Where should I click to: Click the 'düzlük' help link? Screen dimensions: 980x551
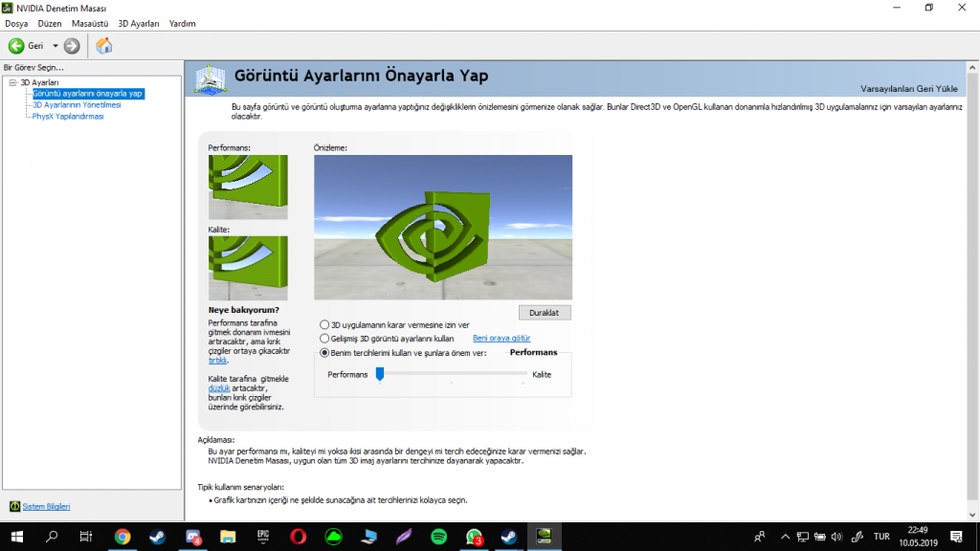219,388
